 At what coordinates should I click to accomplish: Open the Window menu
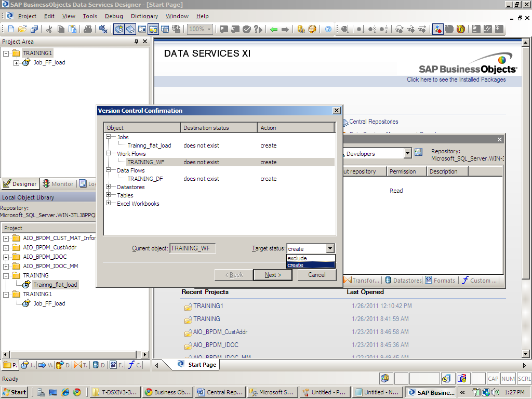point(177,16)
